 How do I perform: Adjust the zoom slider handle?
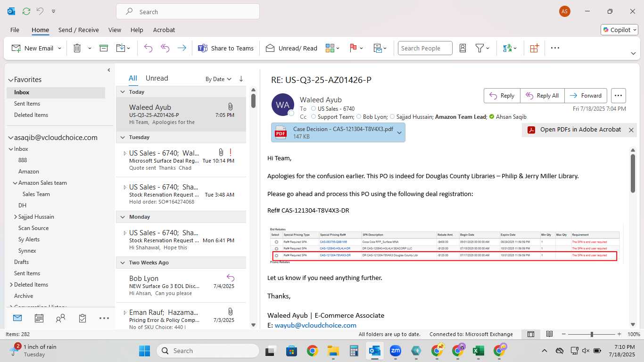pos(592,334)
